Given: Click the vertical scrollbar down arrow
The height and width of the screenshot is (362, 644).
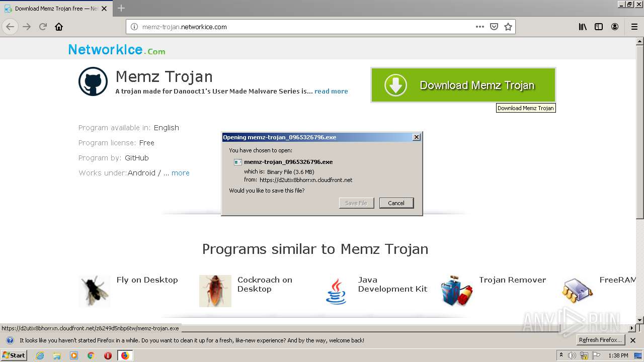Looking at the screenshot, I should 639,320.
